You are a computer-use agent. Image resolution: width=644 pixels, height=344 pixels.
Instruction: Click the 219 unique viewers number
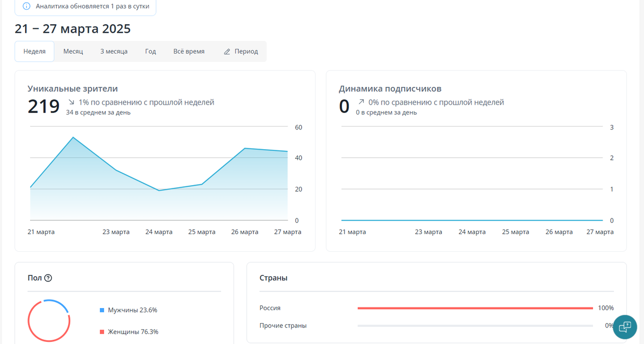[43, 106]
